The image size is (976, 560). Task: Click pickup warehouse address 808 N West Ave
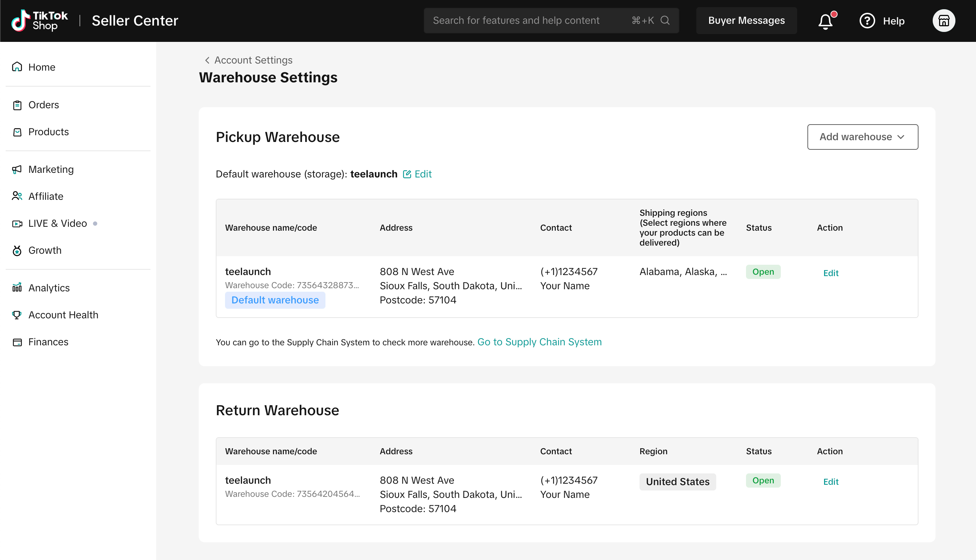click(x=417, y=271)
